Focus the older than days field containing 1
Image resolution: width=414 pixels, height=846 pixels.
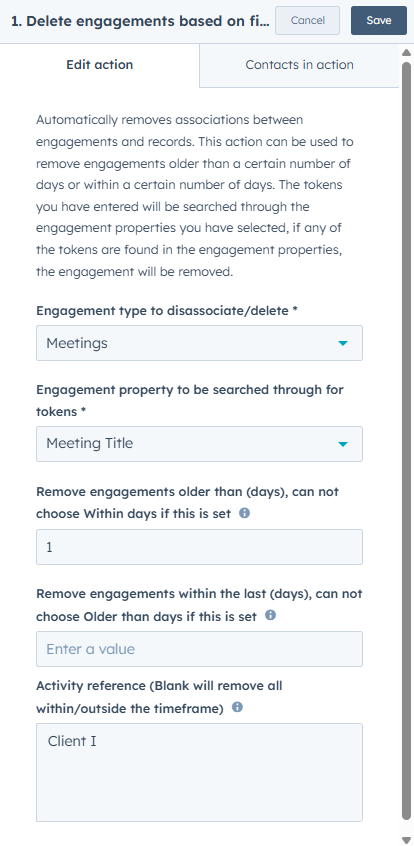[199, 547]
